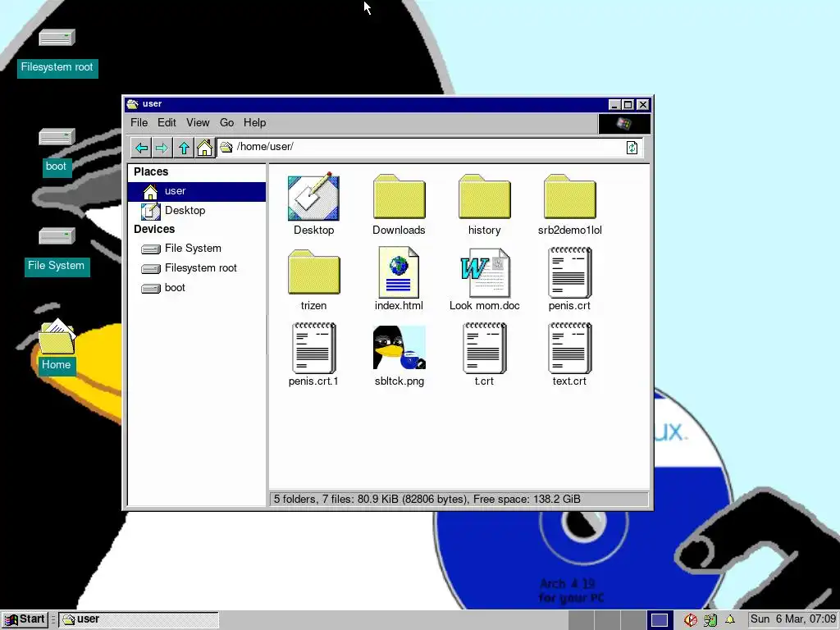The image size is (840, 630).
Task: Click the date and time clock
Action: point(793,619)
